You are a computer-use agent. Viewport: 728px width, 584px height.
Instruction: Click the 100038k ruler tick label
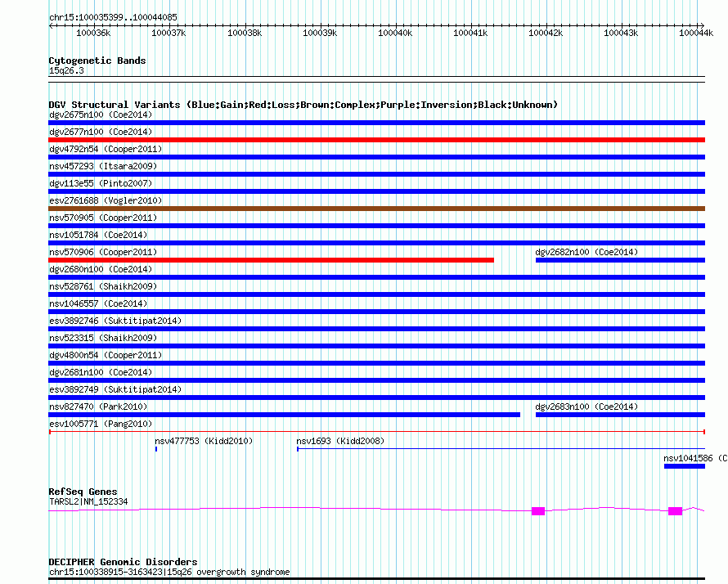coord(245,33)
